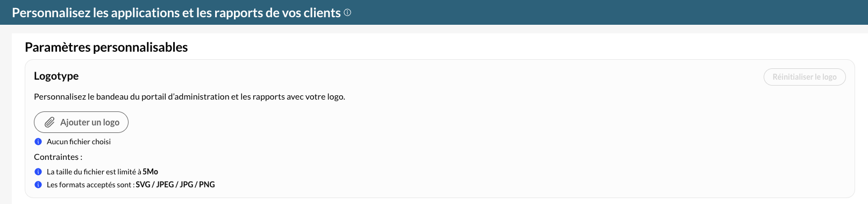The image size is (868, 204).
Task: Click the blue info icon beside accepted formats
Action: click(x=38, y=185)
